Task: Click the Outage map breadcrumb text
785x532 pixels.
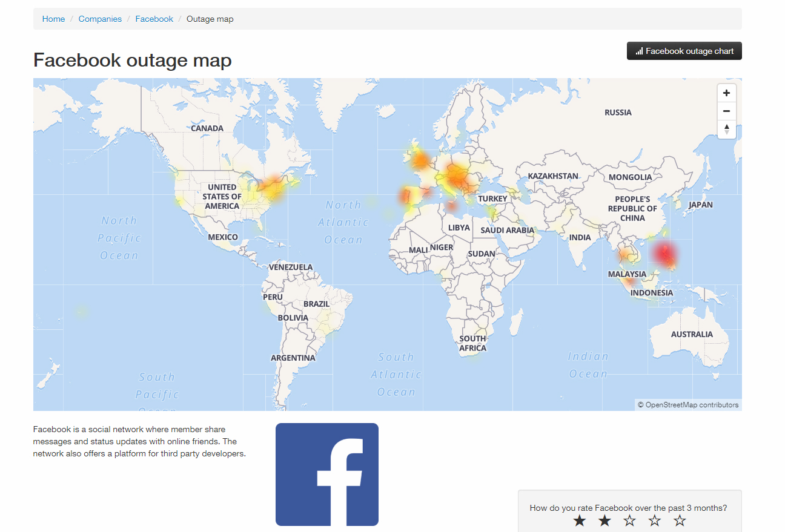Action: coord(210,19)
